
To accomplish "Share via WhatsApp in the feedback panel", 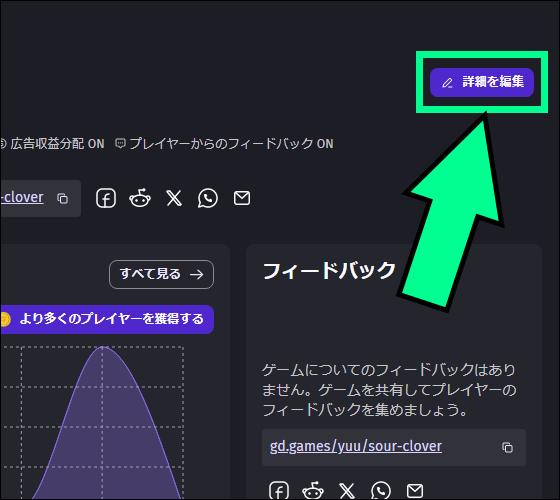I will 381,491.
